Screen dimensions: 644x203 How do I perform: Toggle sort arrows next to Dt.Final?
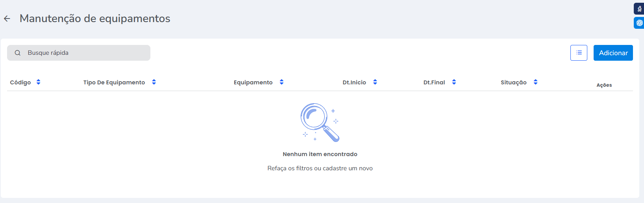pyautogui.click(x=454, y=82)
